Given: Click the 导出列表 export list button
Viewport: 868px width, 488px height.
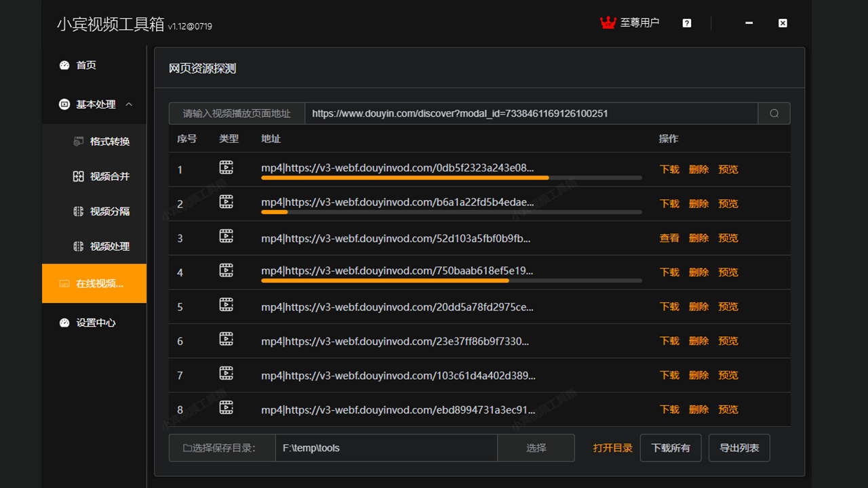Looking at the screenshot, I should [x=738, y=447].
